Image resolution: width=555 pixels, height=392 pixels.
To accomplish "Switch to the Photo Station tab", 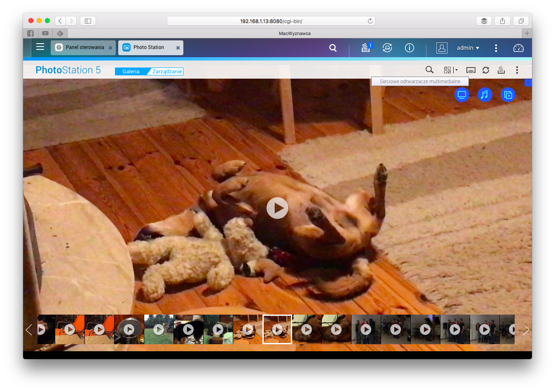I will point(150,47).
